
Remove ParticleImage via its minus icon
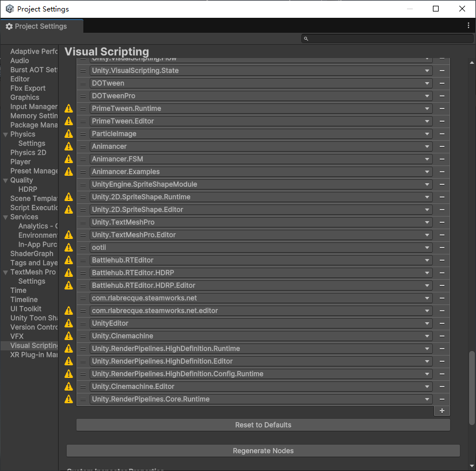click(442, 134)
